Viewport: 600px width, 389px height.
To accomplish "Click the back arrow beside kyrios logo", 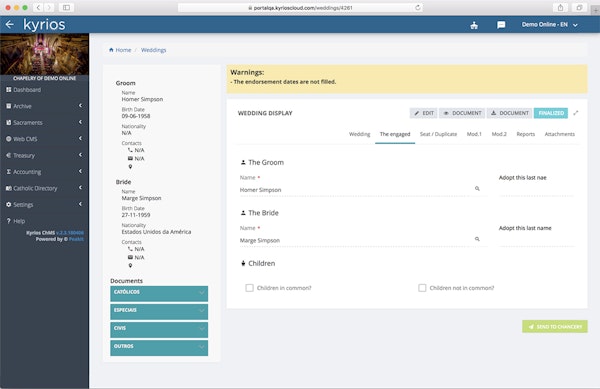I will 10,24.
